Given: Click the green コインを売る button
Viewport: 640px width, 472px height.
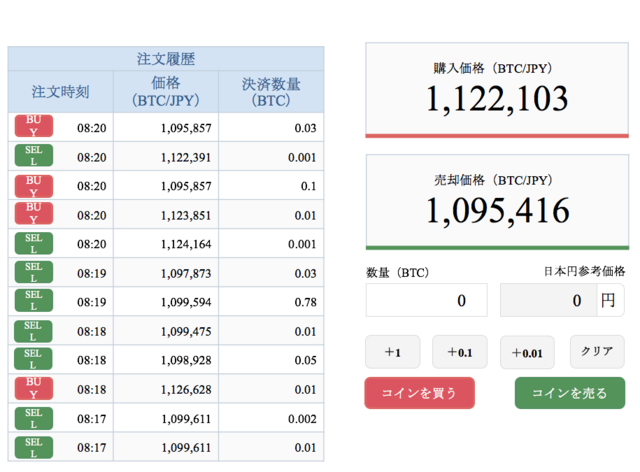Looking at the screenshot, I should tap(569, 393).
